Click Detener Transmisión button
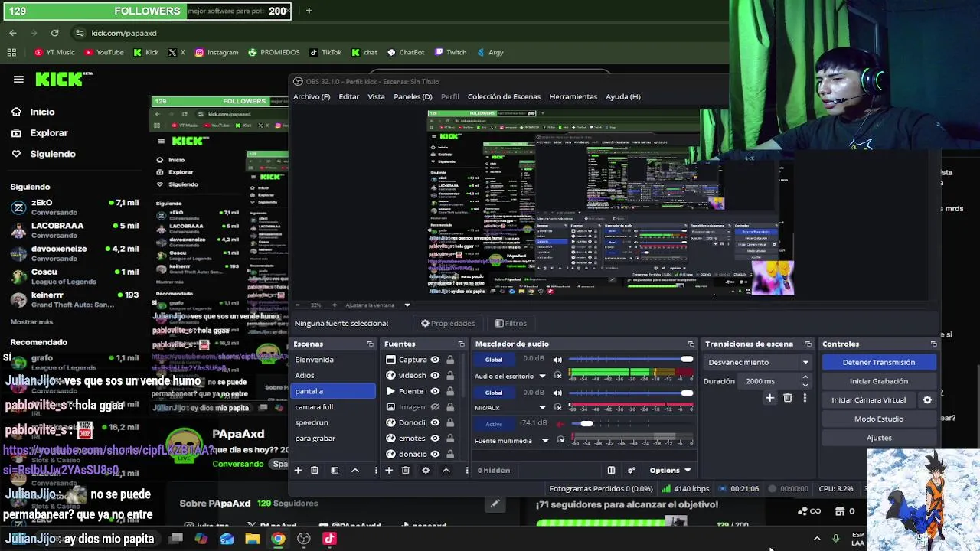Screen dimensions: 980x551 (879, 362)
